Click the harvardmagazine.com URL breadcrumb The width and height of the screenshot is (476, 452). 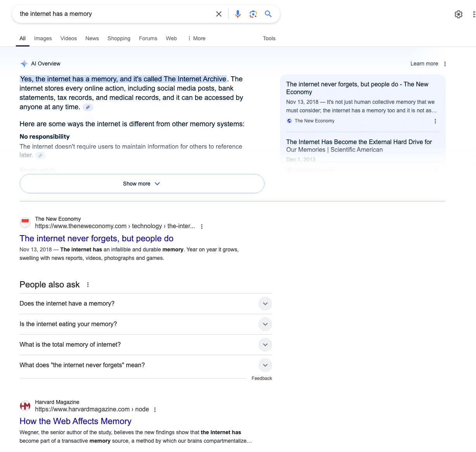tap(92, 409)
